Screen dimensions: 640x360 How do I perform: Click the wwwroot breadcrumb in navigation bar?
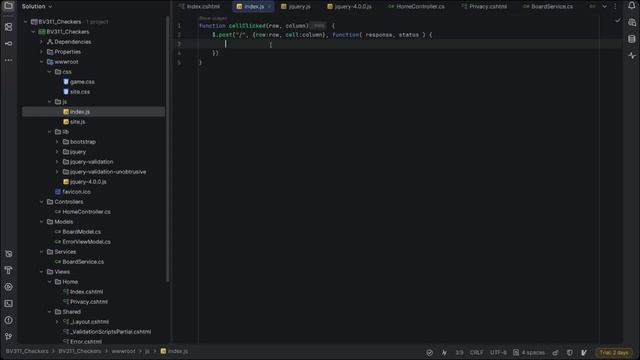point(123,351)
